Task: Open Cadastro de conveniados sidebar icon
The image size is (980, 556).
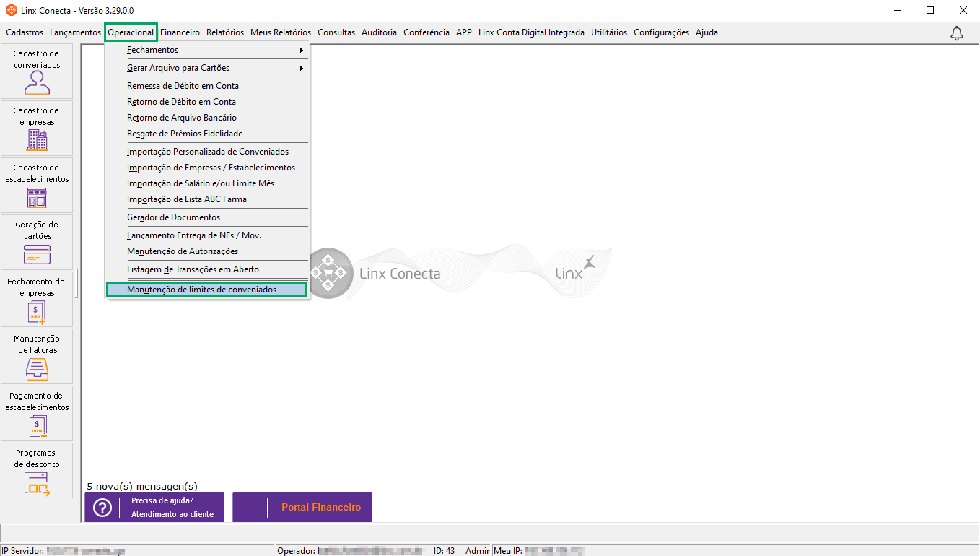Action: (37, 71)
